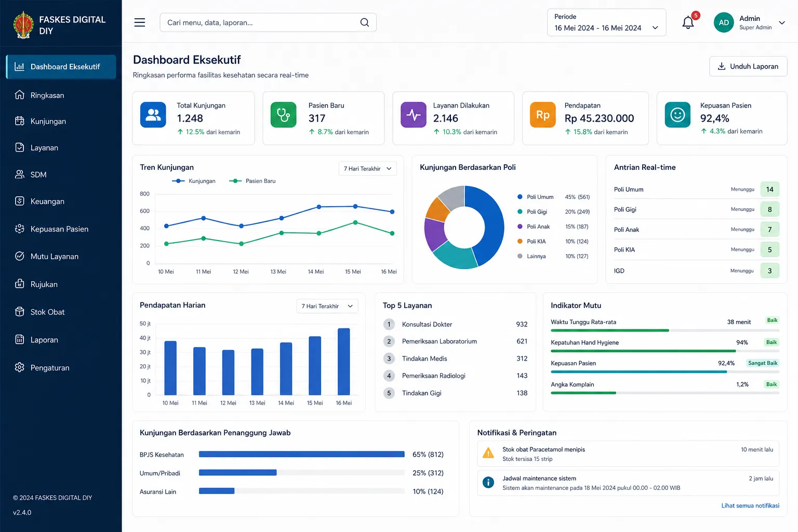
Task: Open Pendapatan Harian 7 Hari Terakhir dropdown
Action: click(x=327, y=306)
